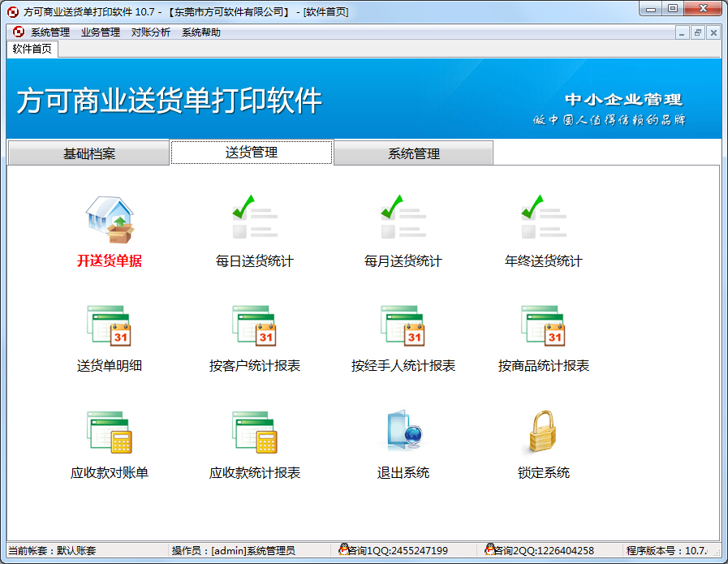Viewport: 728px width, 564px height.
Task: Click the 锁定系统 padlock icon
Action: coord(543,433)
